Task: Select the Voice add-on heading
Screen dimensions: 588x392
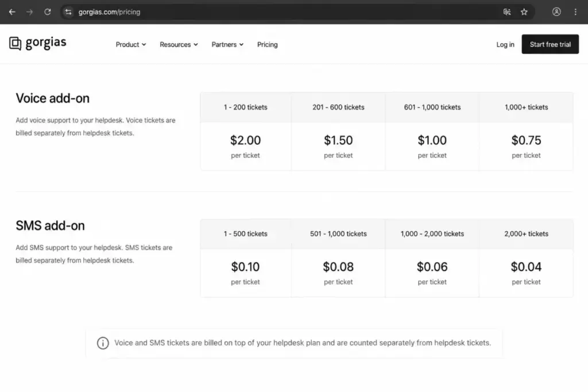Action: 52,98
